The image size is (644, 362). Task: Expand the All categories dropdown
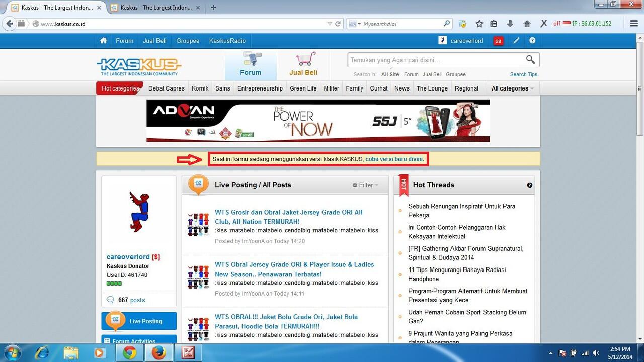[x=512, y=88]
